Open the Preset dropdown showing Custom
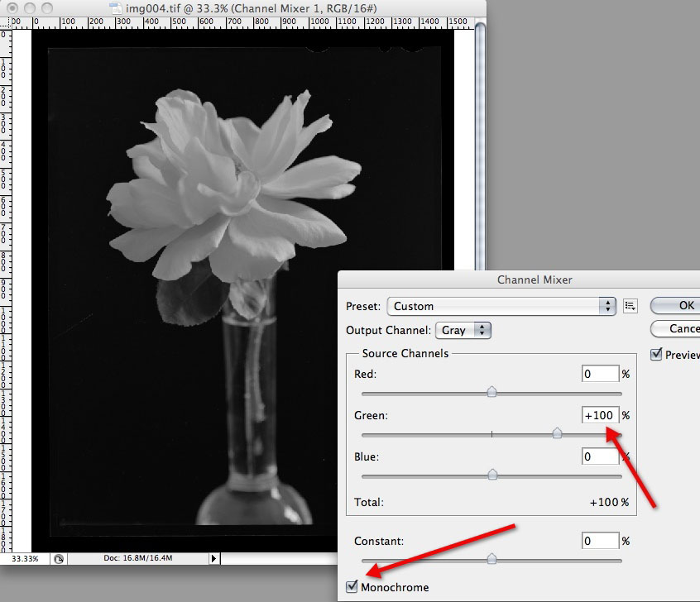700x602 pixels. (502, 306)
